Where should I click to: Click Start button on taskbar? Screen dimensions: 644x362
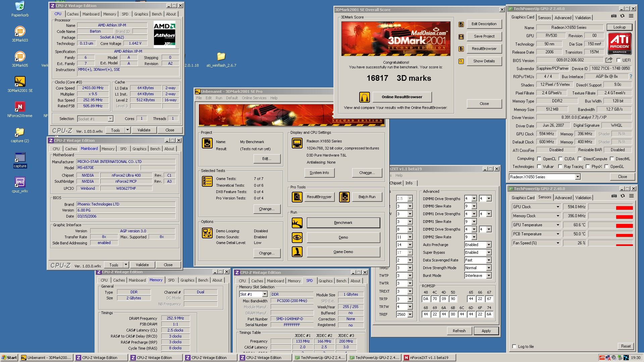[9, 358]
